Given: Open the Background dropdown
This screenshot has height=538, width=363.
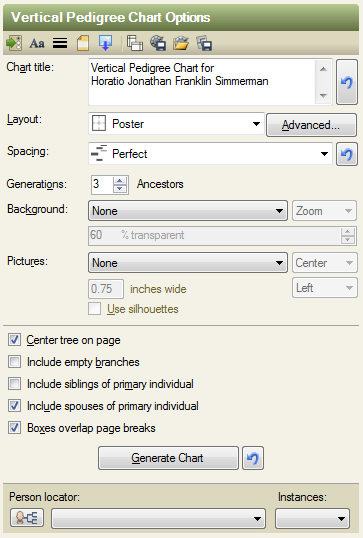Looking at the screenshot, I should coord(188,211).
